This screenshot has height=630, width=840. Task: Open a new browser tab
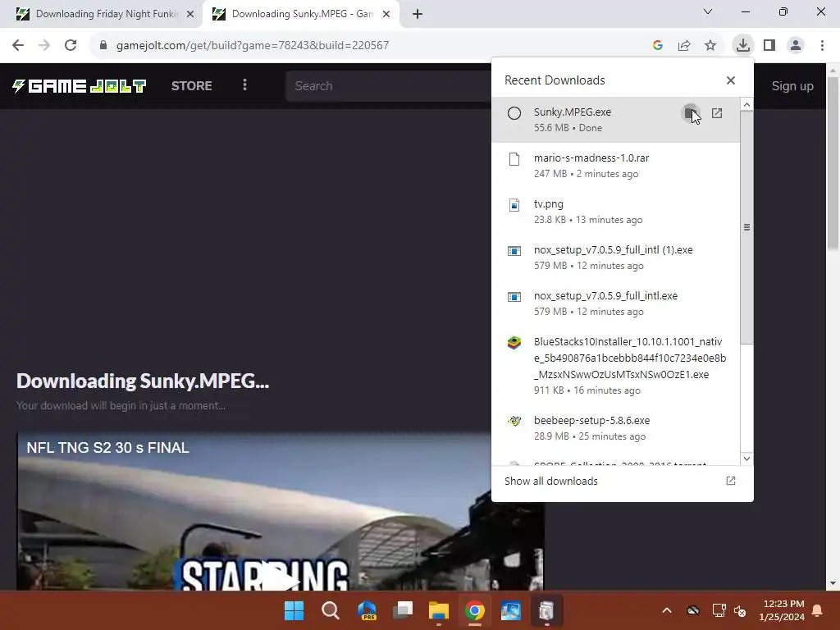(x=418, y=14)
